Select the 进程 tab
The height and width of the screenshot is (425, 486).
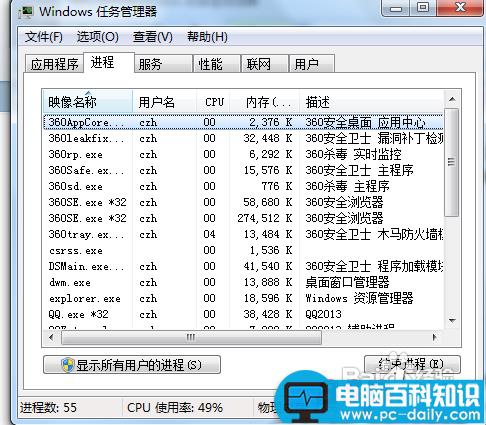tap(109, 62)
